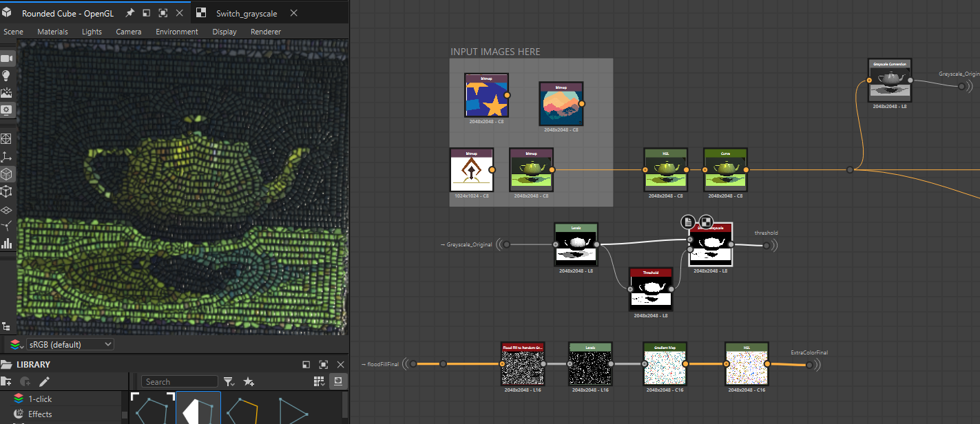Switch to the Switch_grayscale tab
The image size is (980, 424).
coord(247,14)
